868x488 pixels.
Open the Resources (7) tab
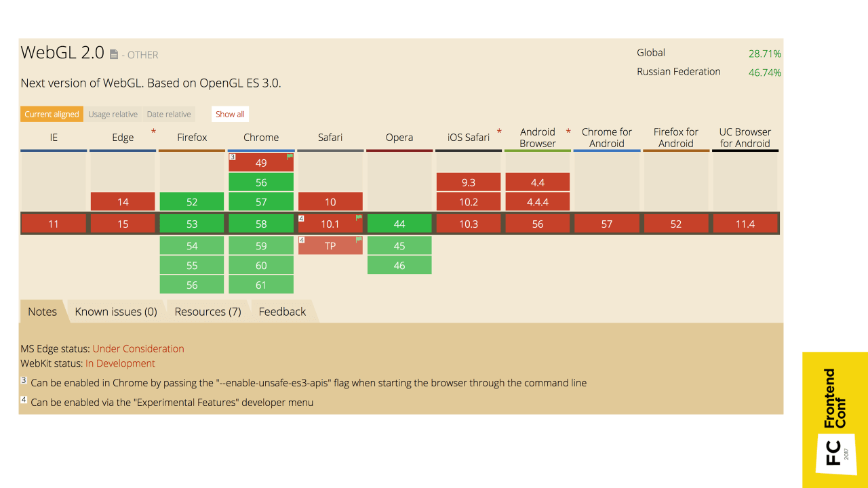(208, 311)
